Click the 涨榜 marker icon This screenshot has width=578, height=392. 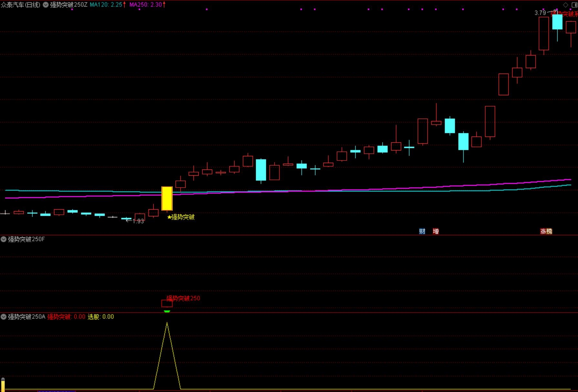coord(546,231)
